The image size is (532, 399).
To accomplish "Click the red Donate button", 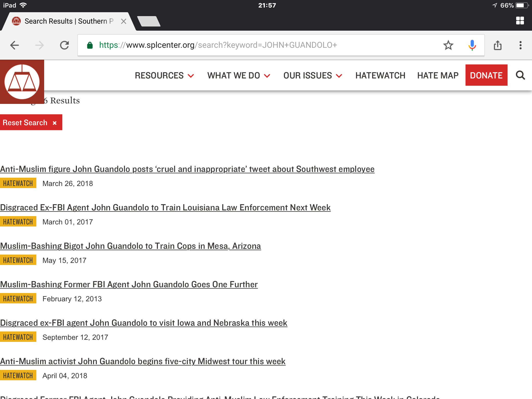I will [486, 75].
